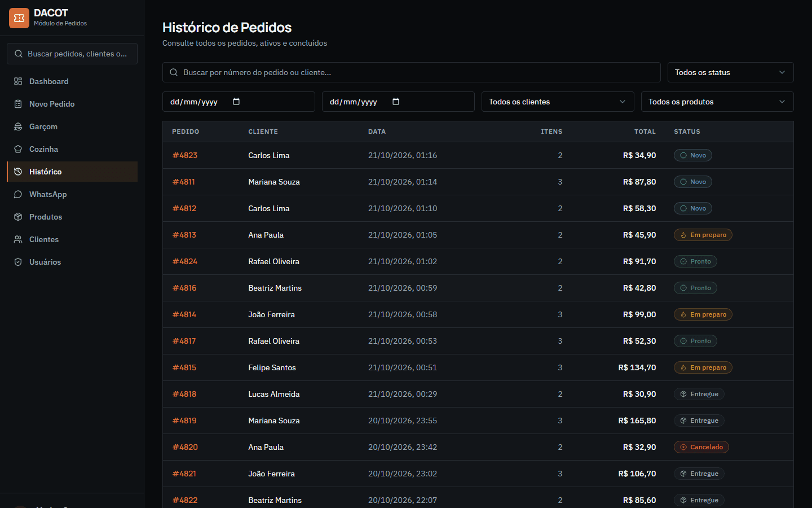Screen dimensions: 812x508
Task: Click the Garçom waiter icon
Action: 18,126
